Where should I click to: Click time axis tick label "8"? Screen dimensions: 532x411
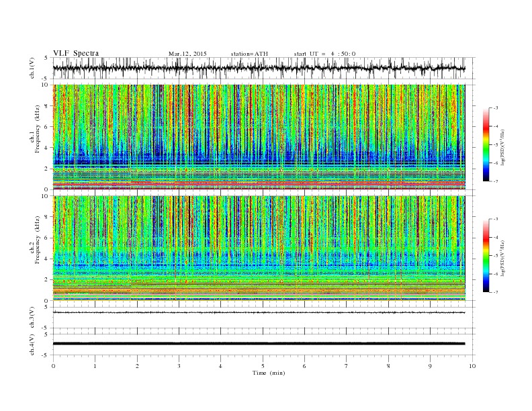click(x=388, y=366)
